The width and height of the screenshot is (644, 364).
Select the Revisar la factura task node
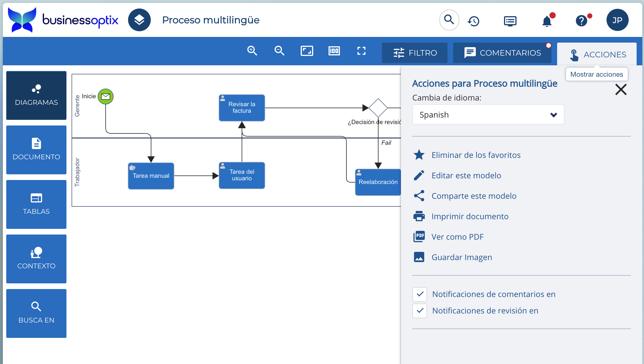(x=242, y=108)
